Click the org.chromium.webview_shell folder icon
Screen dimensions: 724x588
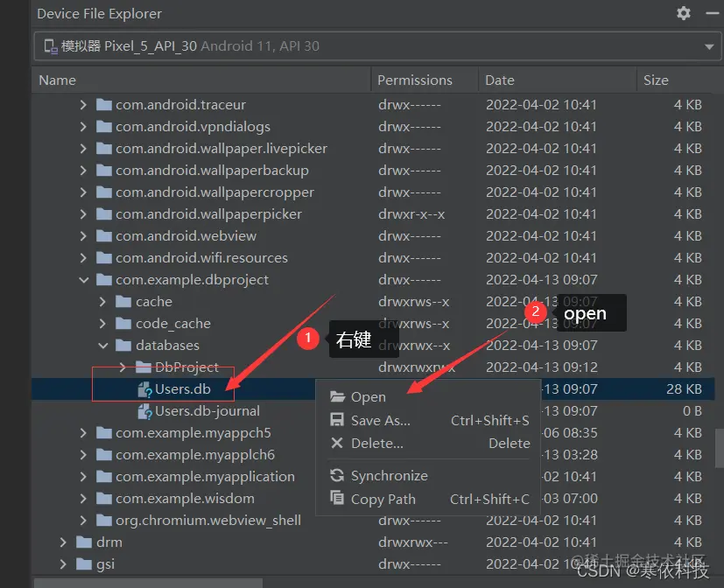coord(104,521)
